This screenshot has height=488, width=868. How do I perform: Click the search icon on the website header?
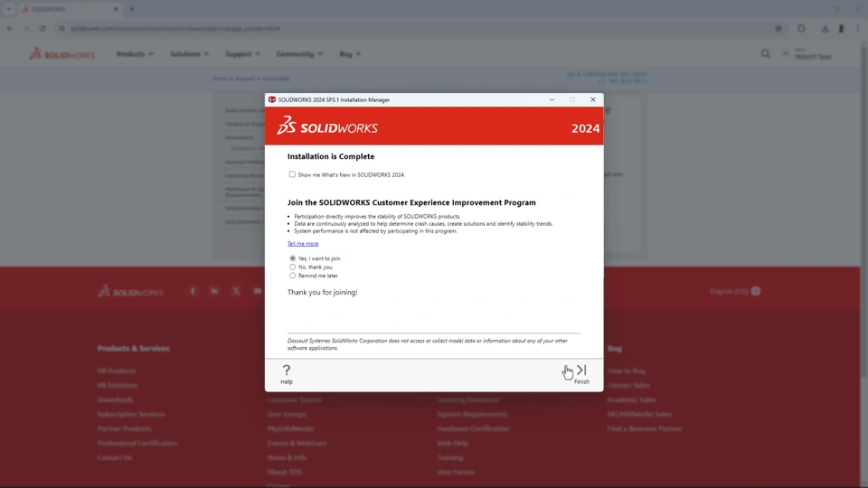(766, 53)
